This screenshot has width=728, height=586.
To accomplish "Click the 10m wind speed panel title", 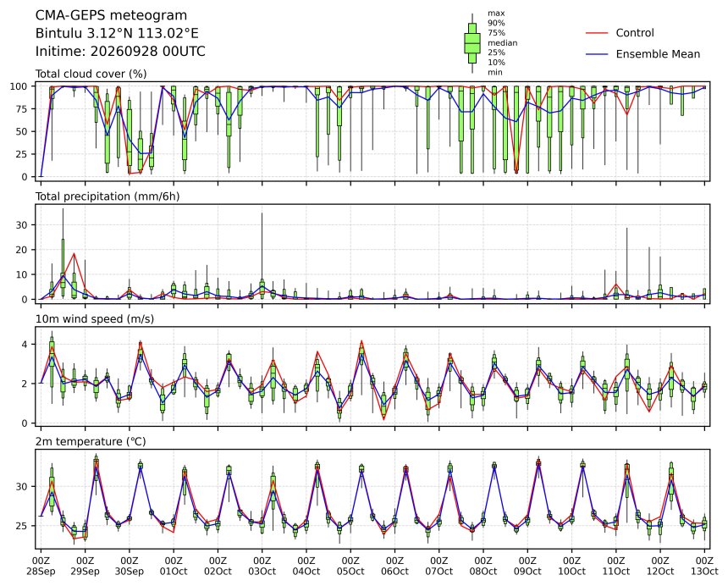I will click(x=95, y=319).
